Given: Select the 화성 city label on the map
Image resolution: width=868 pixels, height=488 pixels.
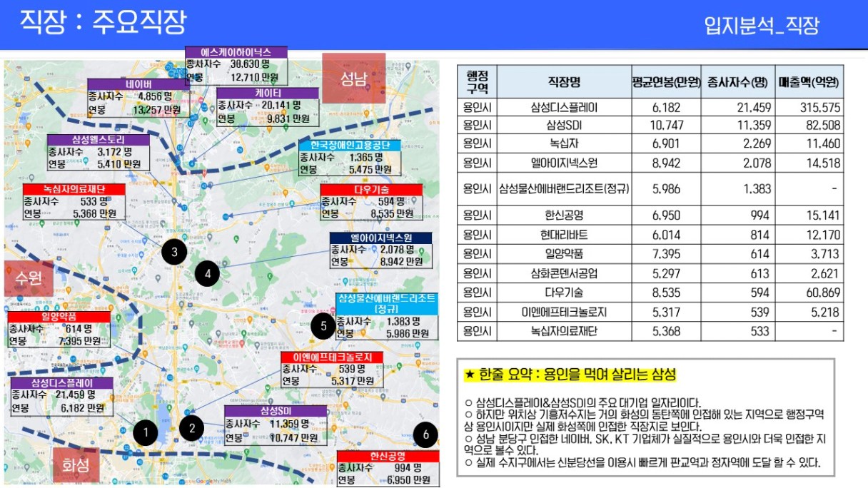Looking at the screenshot, I should (76, 466).
